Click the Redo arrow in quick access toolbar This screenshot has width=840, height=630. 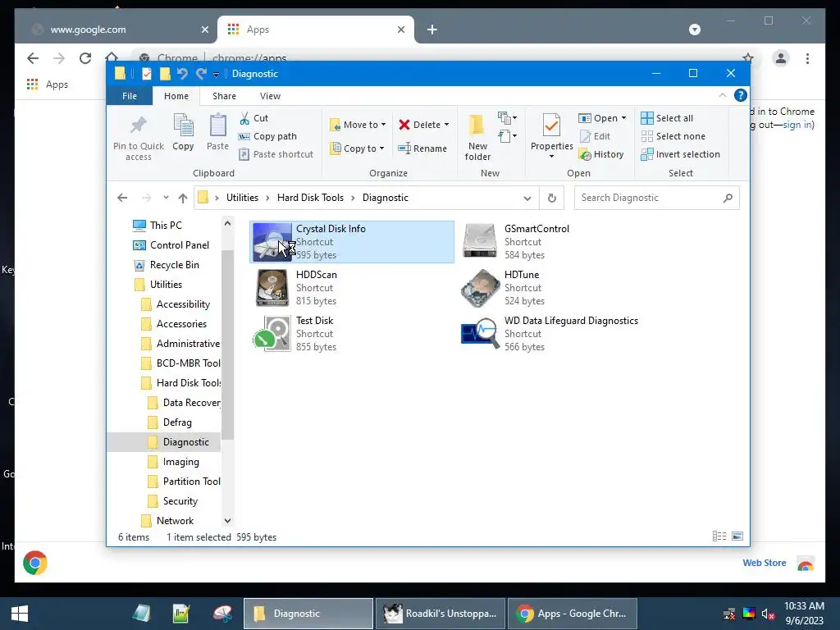coord(201,73)
